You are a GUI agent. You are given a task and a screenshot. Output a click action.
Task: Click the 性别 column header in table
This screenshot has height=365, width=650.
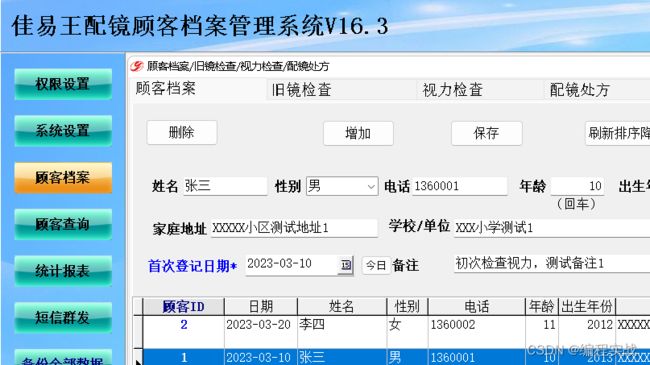[407, 307]
